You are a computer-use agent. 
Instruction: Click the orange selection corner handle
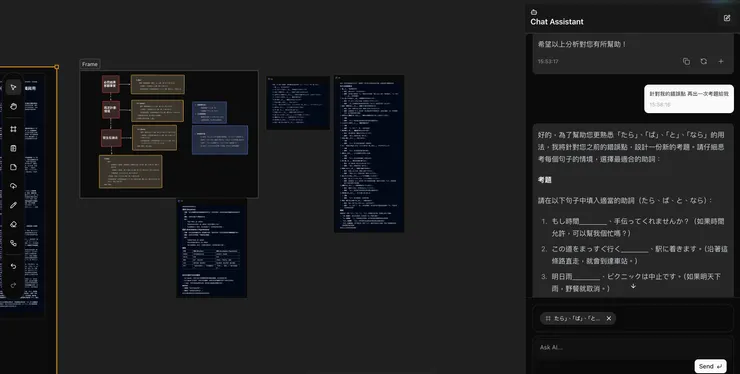pyautogui.click(x=57, y=67)
